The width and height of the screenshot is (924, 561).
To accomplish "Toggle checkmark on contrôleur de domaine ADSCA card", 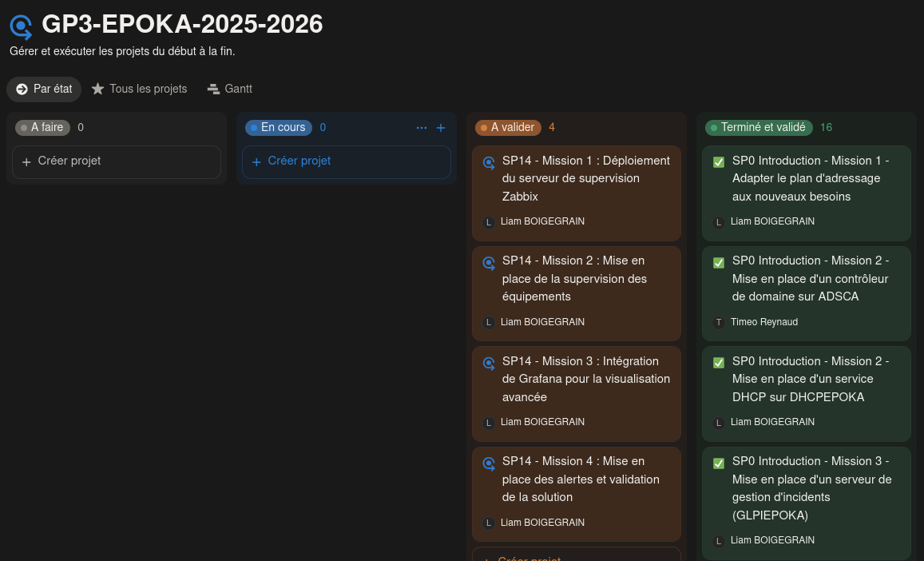I will click(719, 262).
